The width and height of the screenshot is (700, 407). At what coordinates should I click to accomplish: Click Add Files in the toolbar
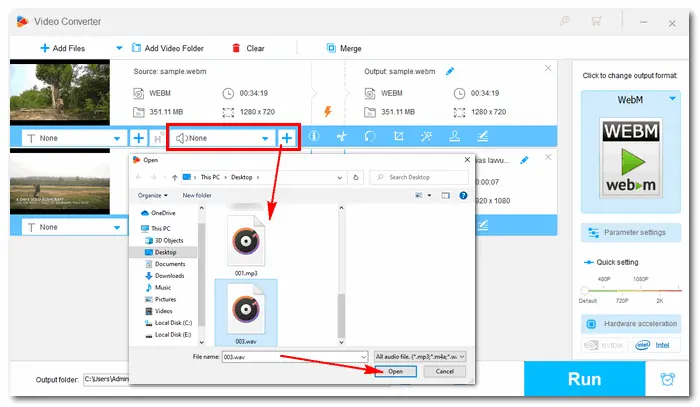coord(62,48)
